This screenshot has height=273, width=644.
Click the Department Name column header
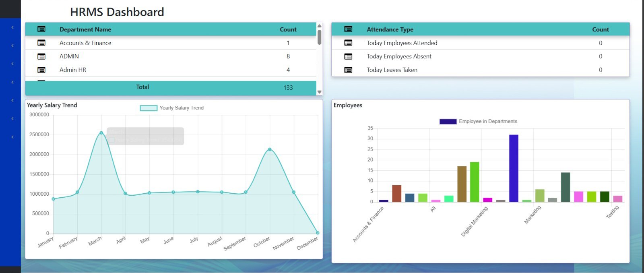[85, 29]
